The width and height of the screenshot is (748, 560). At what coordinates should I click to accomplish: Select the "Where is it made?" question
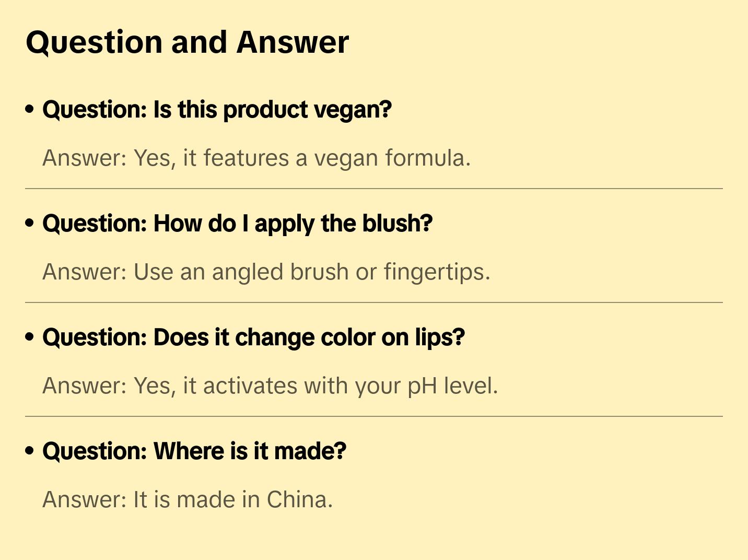[x=194, y=451]
